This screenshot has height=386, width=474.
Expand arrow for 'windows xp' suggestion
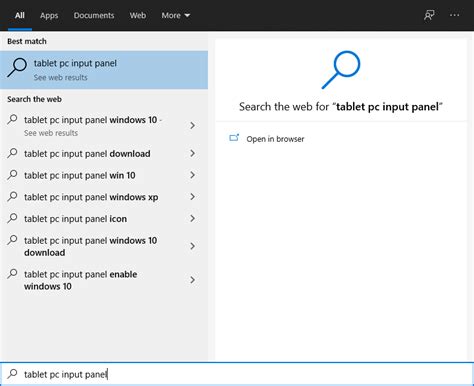[192, 197]
